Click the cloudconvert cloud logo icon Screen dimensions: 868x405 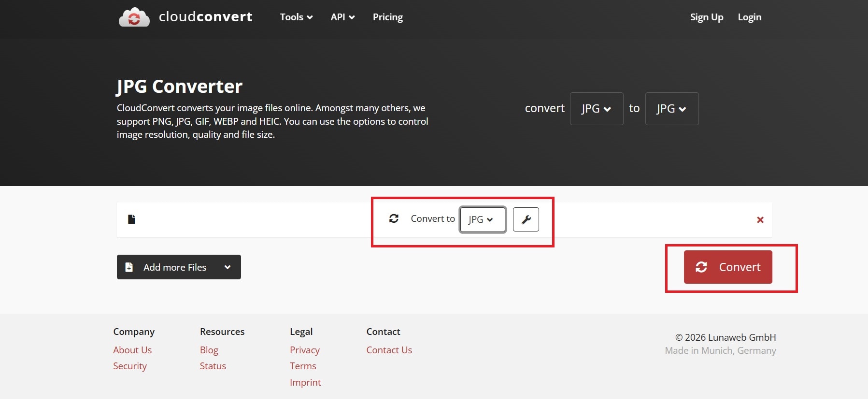point(134,17)
